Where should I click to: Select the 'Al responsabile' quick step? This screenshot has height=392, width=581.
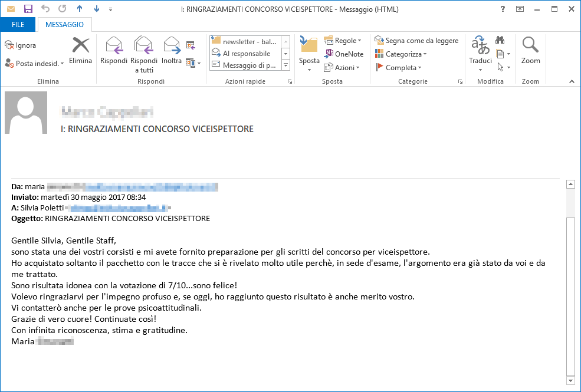click(x=245, y=53)
